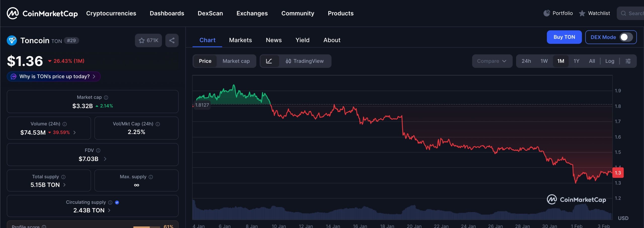644x228 pixels.
Task: Open Community menu
Action: (x=298, y=13)
